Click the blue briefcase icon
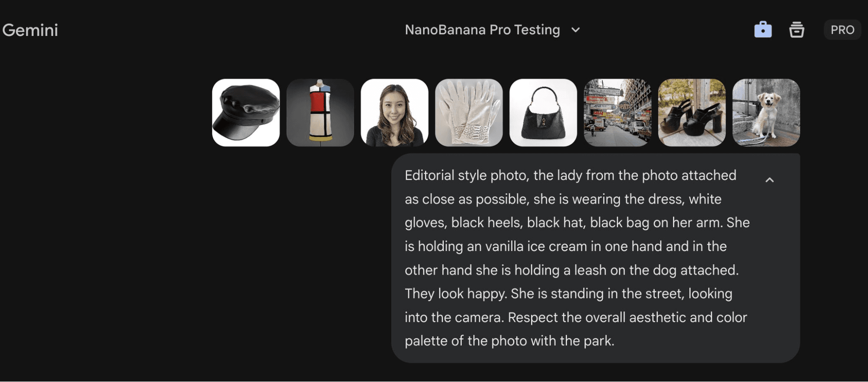Screen dimensions: 868x382 point(762,30)
